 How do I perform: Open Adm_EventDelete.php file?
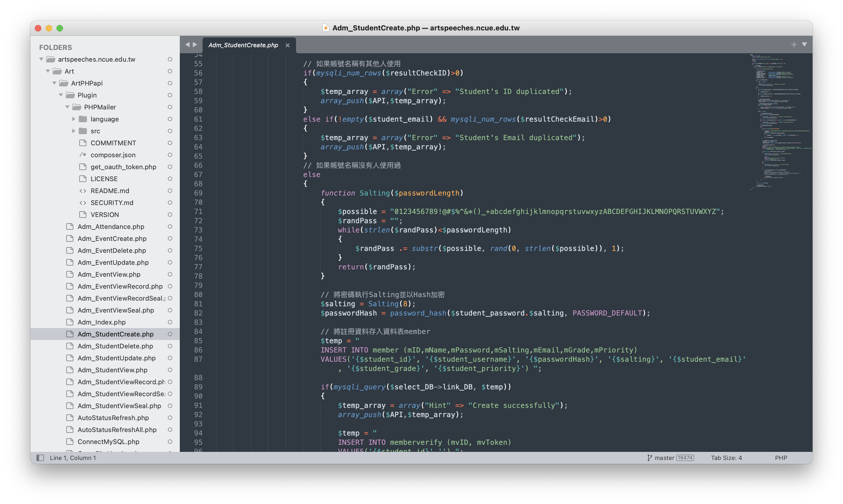coord(112,250)
